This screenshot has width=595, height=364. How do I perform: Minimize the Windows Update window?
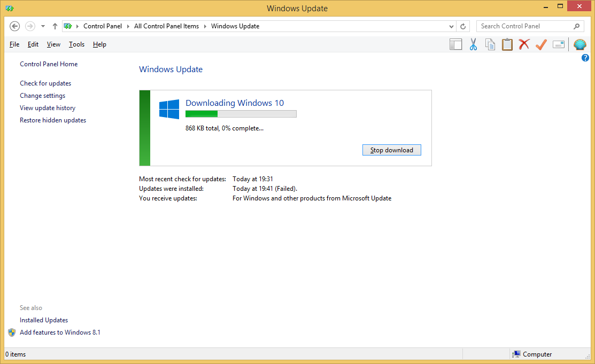click(x=546, y=7)
